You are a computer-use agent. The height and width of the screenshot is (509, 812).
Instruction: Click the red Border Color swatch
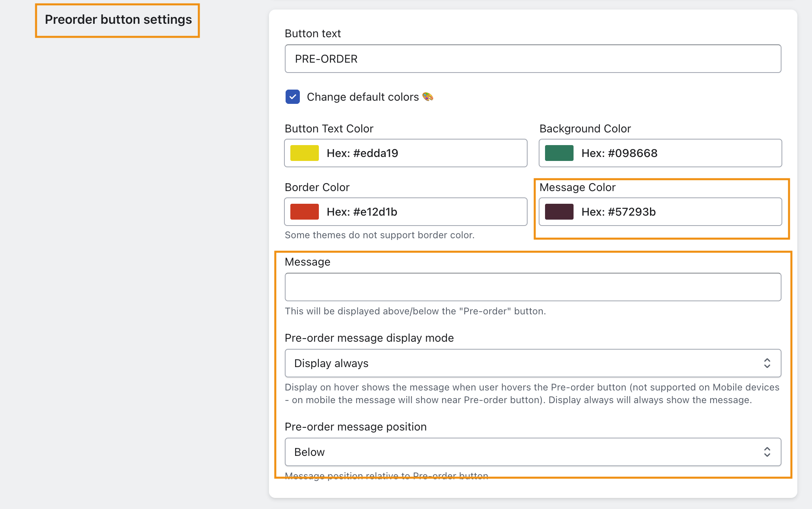304,212
